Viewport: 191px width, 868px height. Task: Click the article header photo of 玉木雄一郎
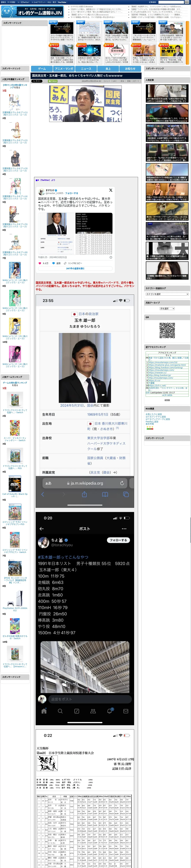click(85, 103)
